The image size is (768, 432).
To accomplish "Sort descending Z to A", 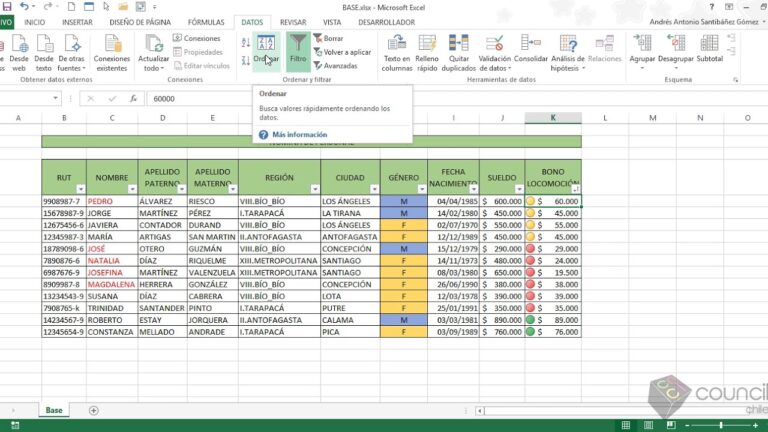I will 246,61.
